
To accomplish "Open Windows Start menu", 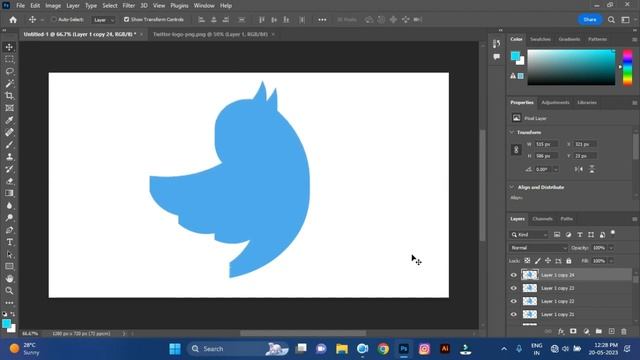I will [175, 349].
